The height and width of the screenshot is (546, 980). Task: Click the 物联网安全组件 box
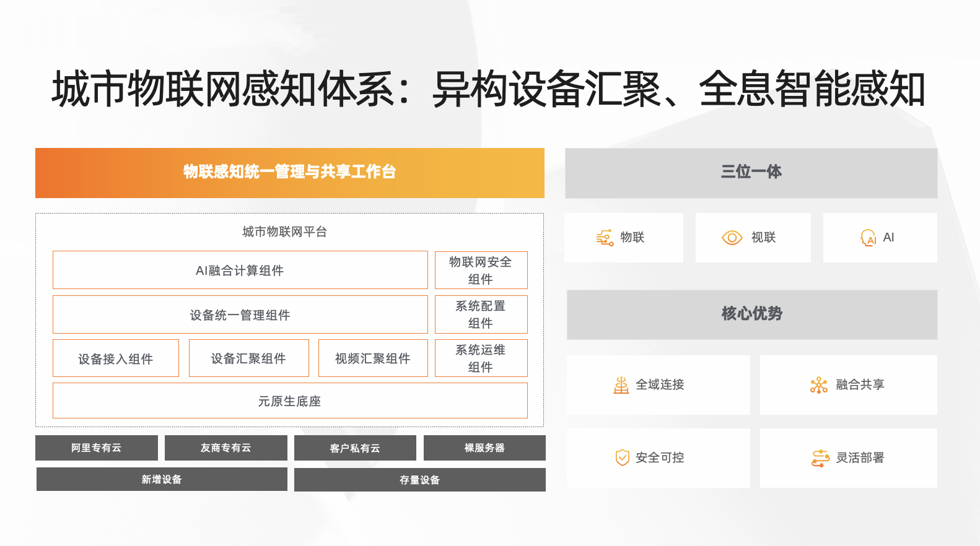click(481, 270)
